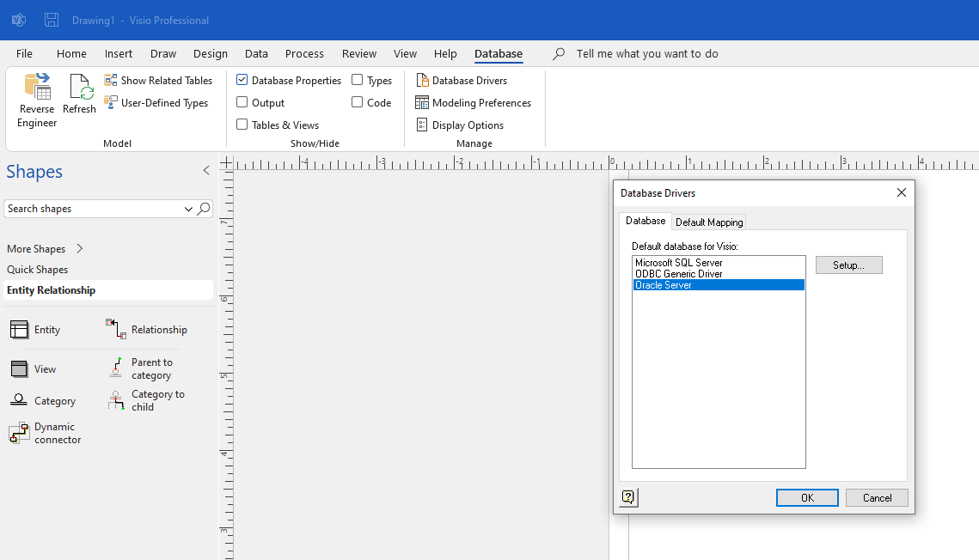Select ODBC Generic Driver
Image resolution: width=979 pixels, height=560 pixels.
point(719,274)
